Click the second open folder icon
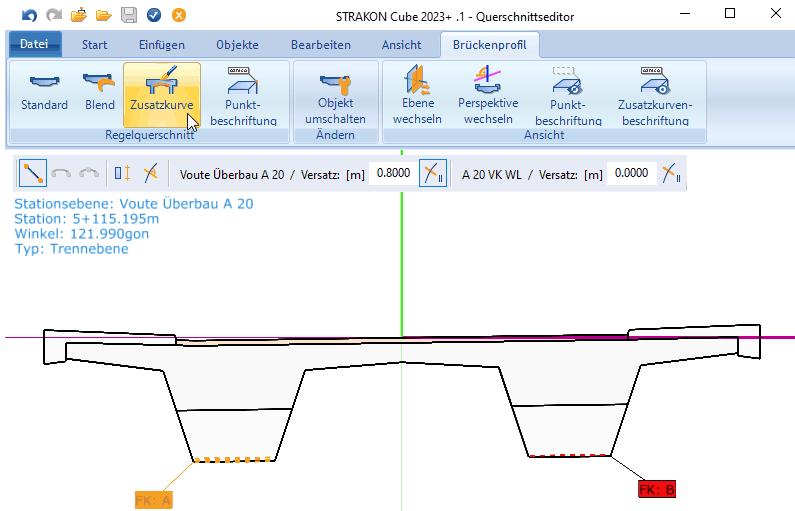Viewport: 795px width, 511px height. point(103,15)
